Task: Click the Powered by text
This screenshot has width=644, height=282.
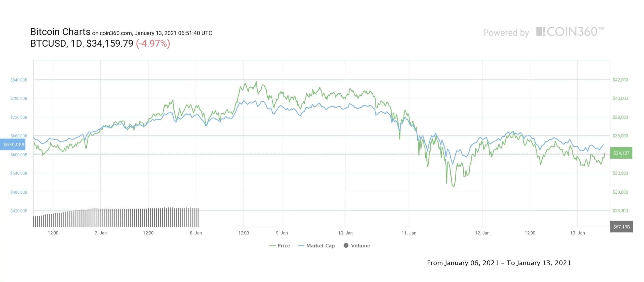Action: tap(506, 33)
